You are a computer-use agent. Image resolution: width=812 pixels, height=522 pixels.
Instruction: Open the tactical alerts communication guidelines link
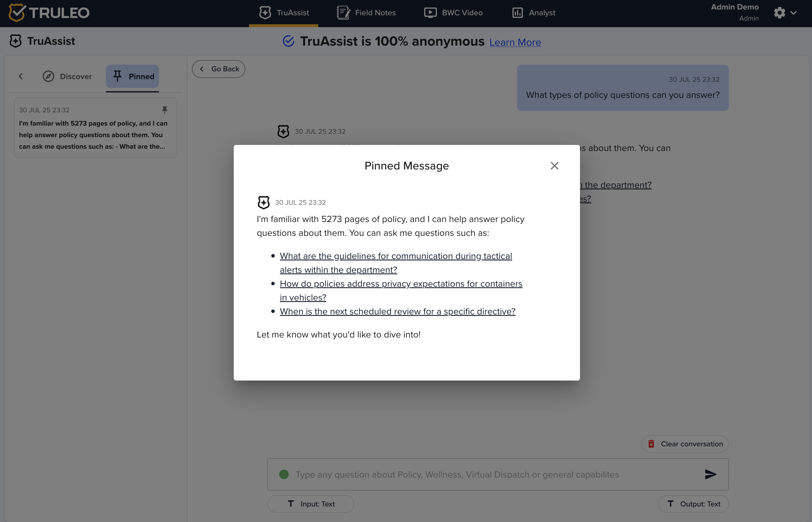click(396, 263)
